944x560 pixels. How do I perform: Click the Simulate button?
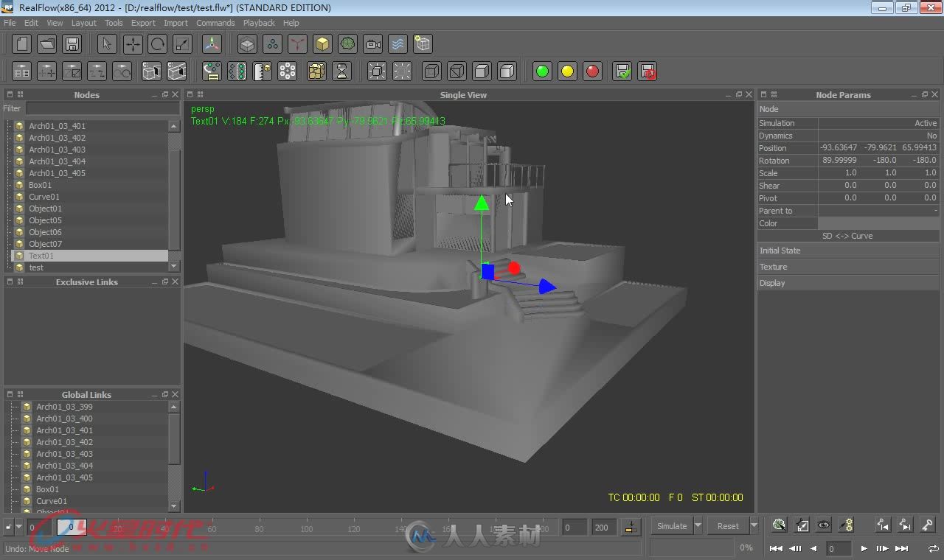[672, 526]
